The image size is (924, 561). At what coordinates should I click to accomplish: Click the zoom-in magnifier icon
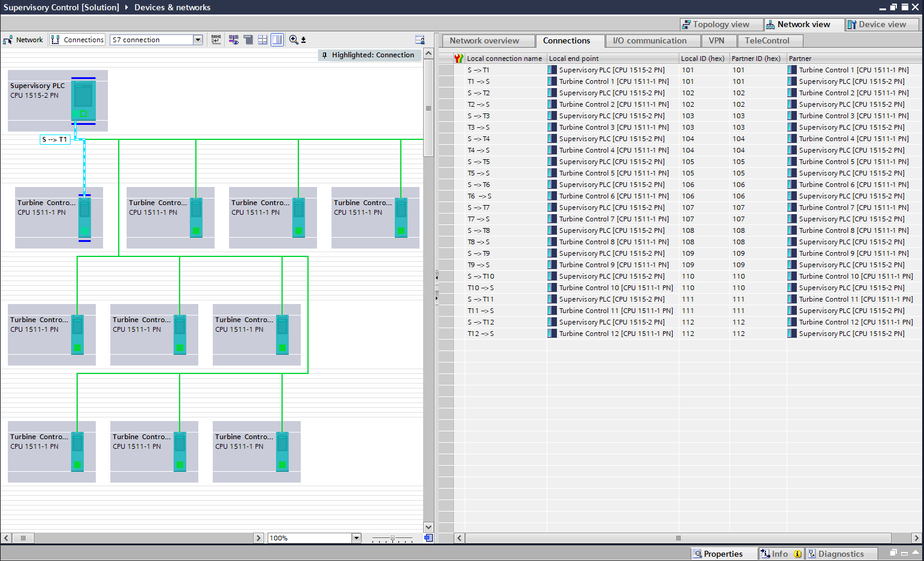(294, 40)
